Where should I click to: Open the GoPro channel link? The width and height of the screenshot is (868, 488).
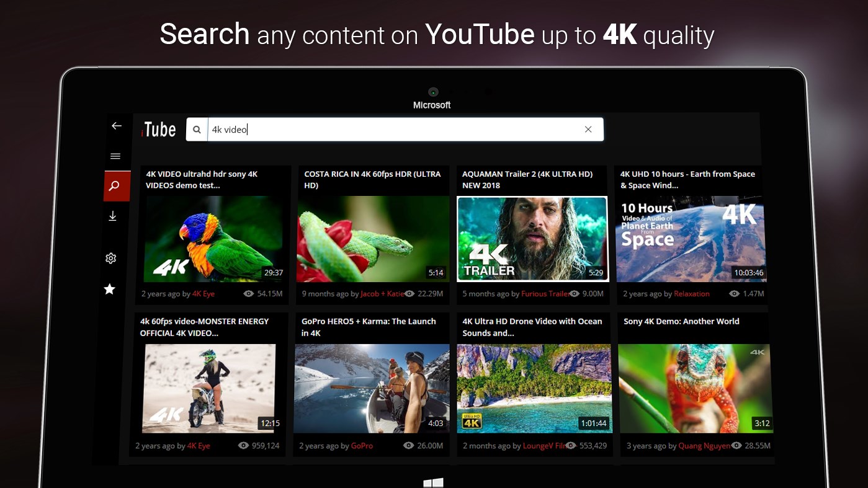(362, 446)
